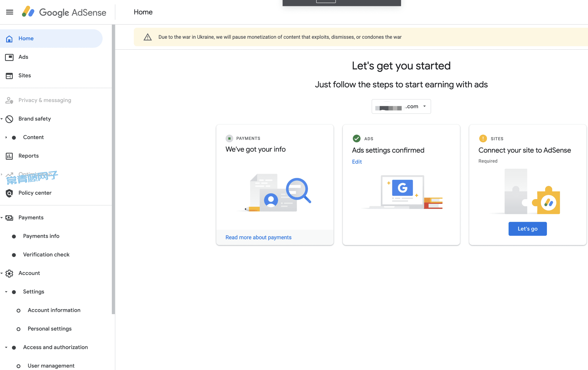Viewport: 588px width, 370px height.
Task: Open Personal settings
Action: coord(50,329)
